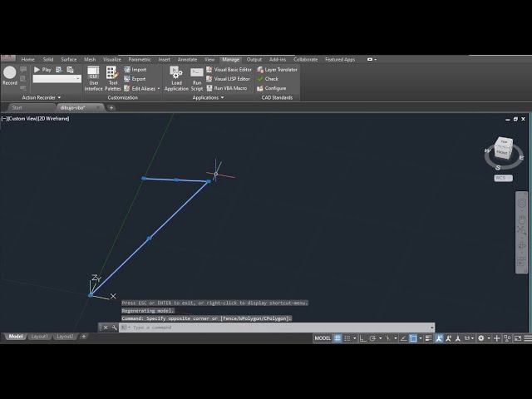Click the Record action button

[10, 75]
